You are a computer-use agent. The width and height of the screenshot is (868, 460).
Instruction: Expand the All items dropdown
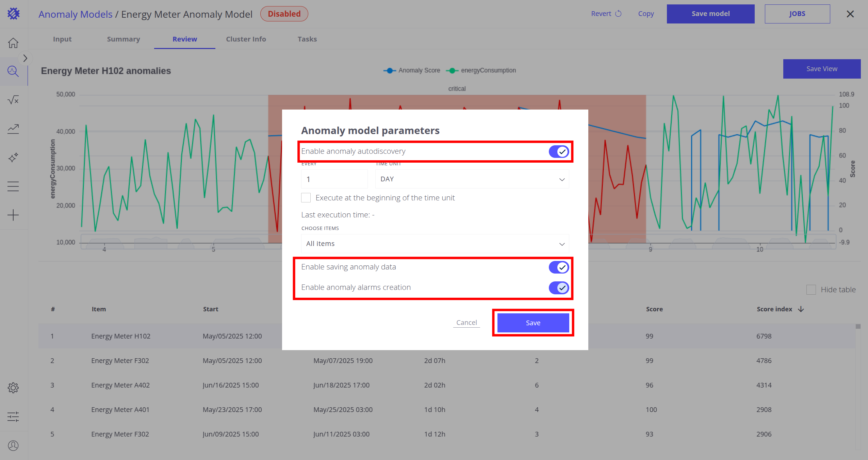435,244
